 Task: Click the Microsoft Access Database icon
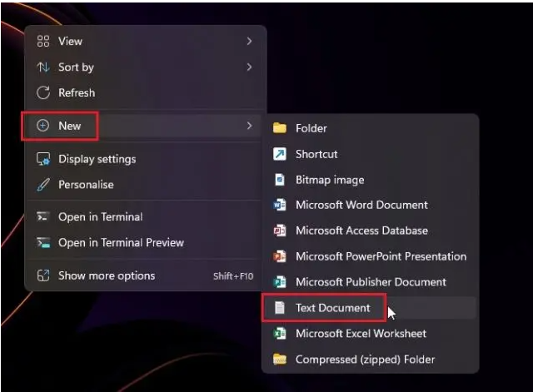click(280, 231)
